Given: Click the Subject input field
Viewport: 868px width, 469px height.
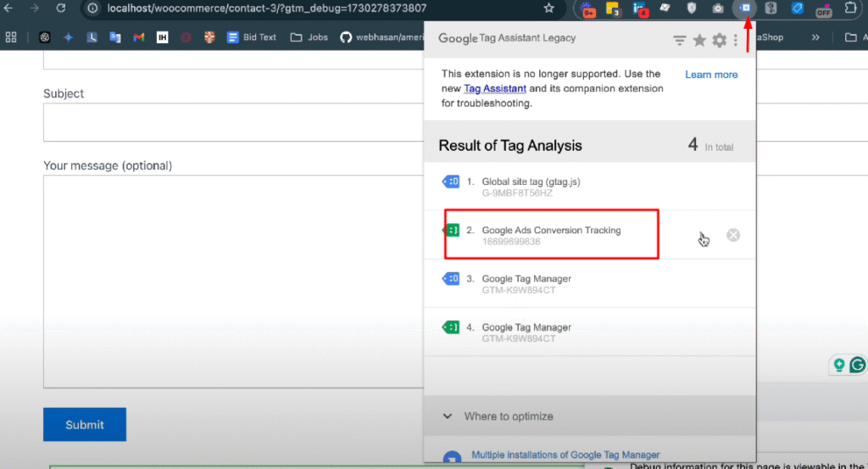Looking at the screenshot, I should coord(234,122).
